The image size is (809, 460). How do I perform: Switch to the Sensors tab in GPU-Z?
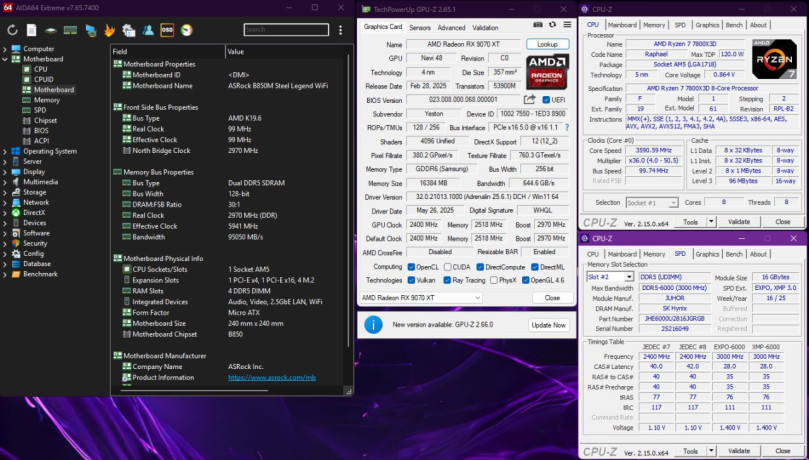pos(420,28)
